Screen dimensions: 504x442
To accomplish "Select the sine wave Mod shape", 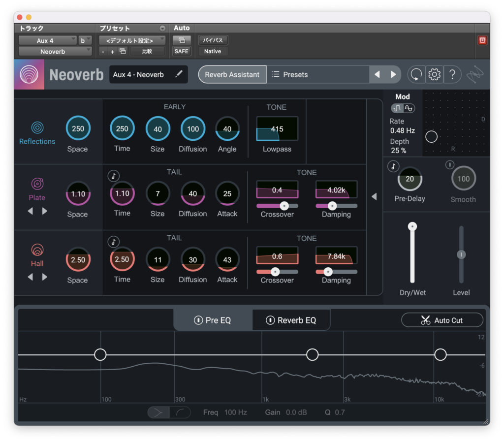I will click(409, 108).
